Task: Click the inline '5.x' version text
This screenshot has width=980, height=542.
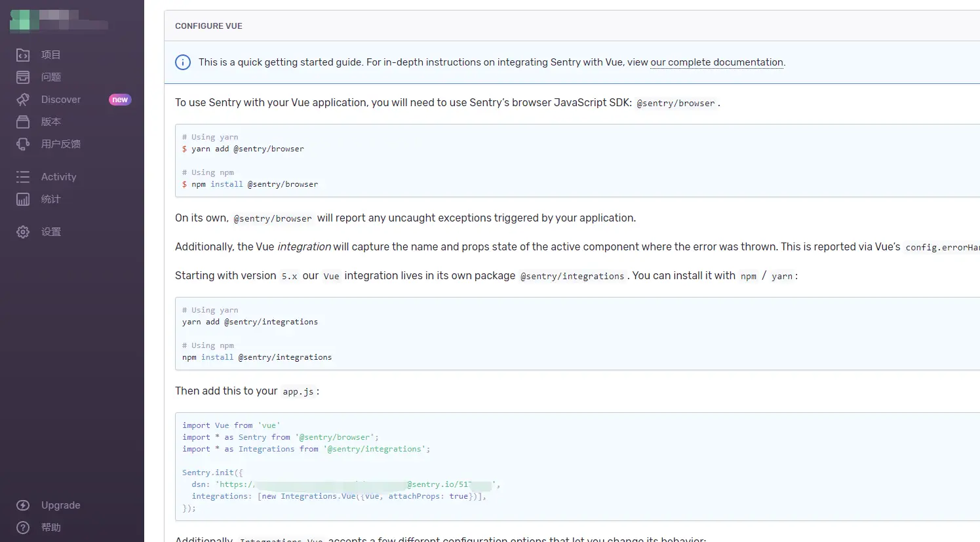Action: (x=289, y=277)
